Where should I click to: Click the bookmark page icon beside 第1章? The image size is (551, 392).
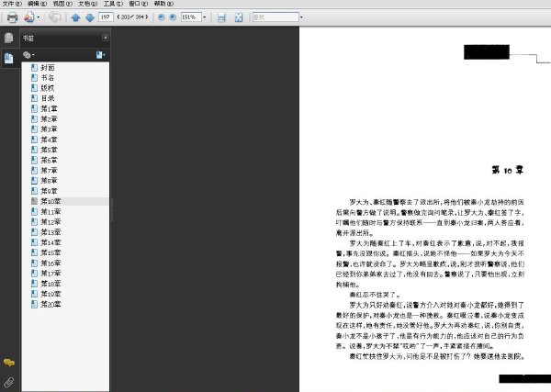34,108
